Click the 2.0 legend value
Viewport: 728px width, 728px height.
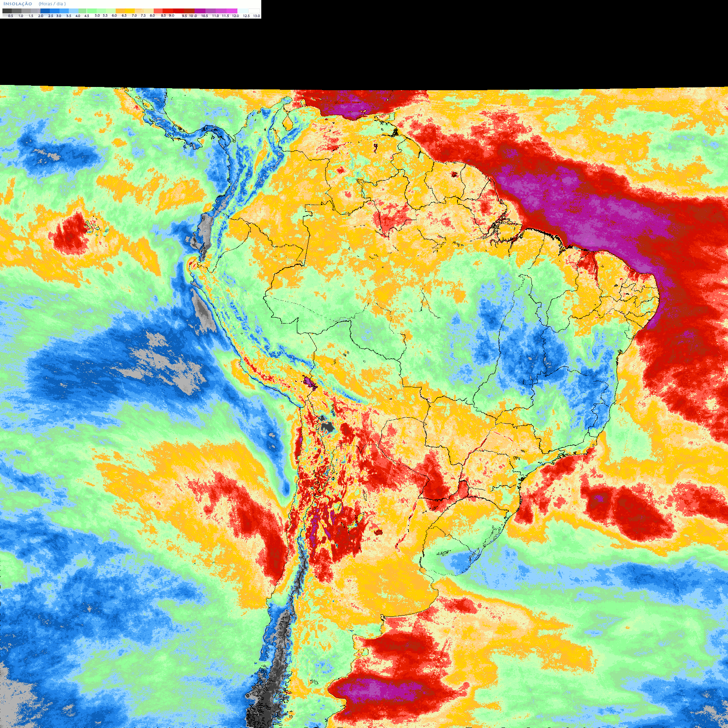pos(40,16)
